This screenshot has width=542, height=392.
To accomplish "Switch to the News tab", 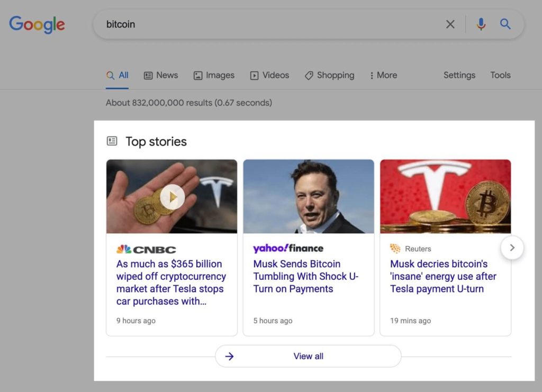I will [x=161, y=75].
